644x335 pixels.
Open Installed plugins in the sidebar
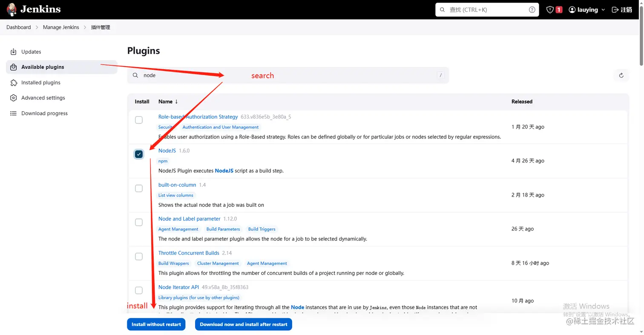pyautogui.click(x=62, y=83)
